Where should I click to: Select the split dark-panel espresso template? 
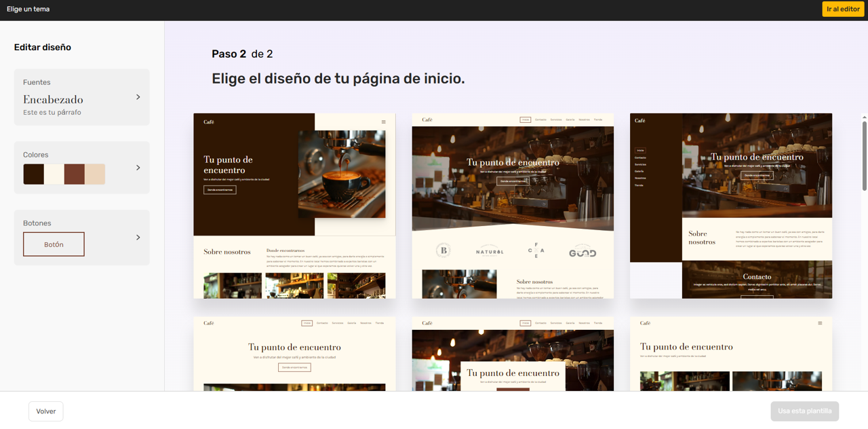coord(294,206)
